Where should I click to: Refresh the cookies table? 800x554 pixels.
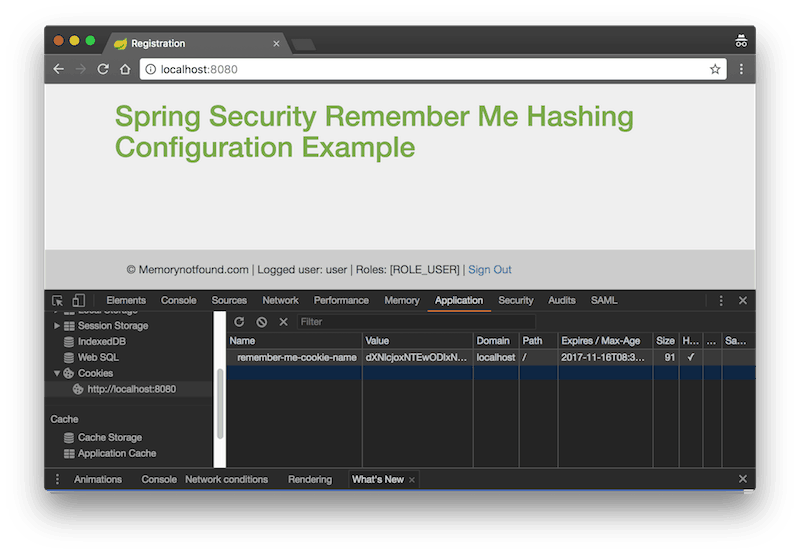pyautogui.click(x=239, y=322)
